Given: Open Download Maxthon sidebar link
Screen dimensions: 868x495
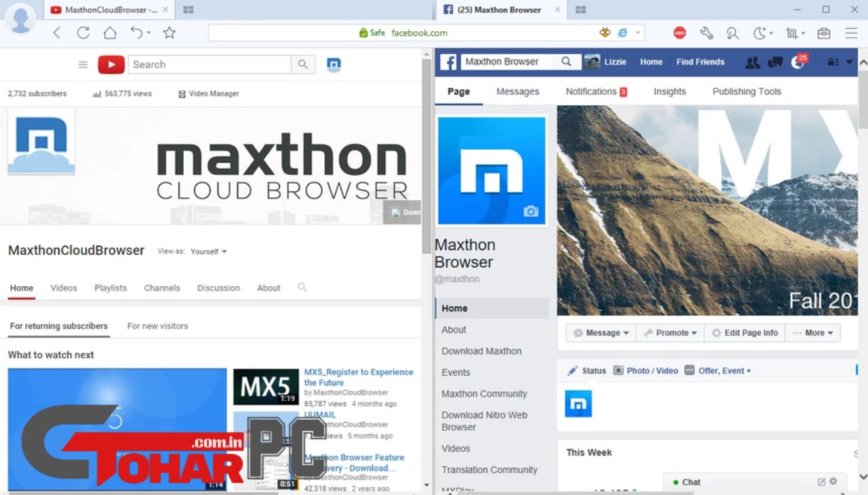Looking at the screenshot, I should click(x=481, y=351).
